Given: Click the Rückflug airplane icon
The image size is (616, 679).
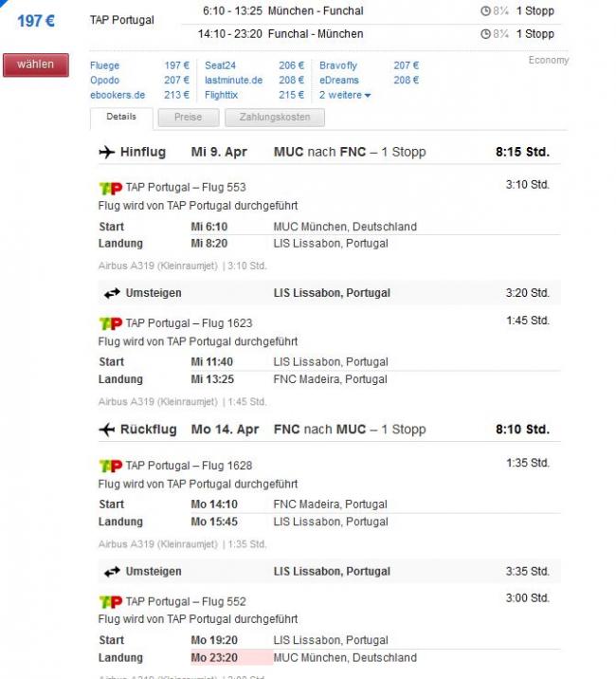Looking at the screenshot, I should [107, 430].
